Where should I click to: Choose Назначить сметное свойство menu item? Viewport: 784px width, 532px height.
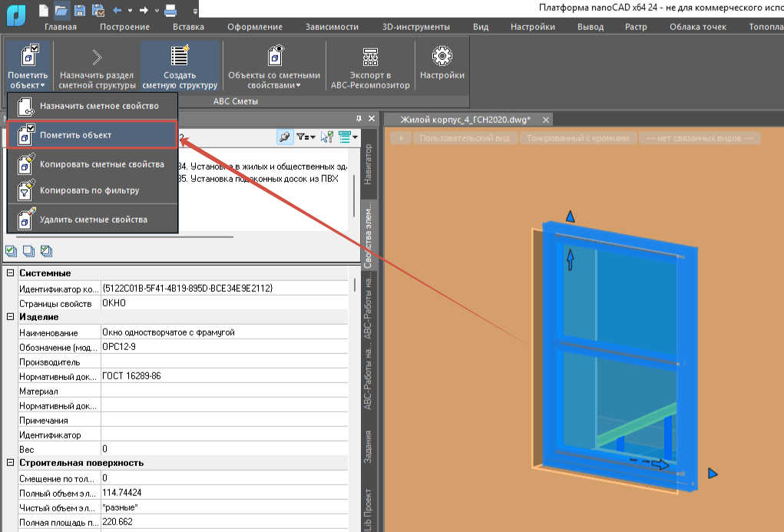pos(92,106)
